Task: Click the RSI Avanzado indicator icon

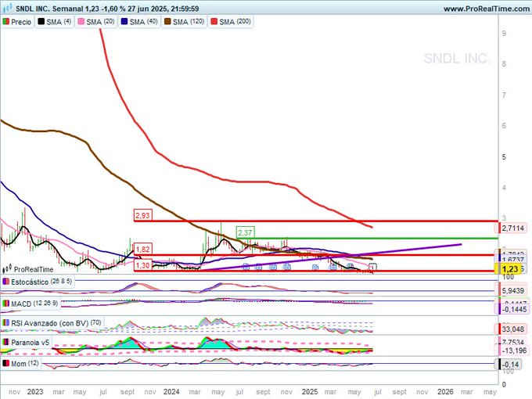Action: coord(5,322)
